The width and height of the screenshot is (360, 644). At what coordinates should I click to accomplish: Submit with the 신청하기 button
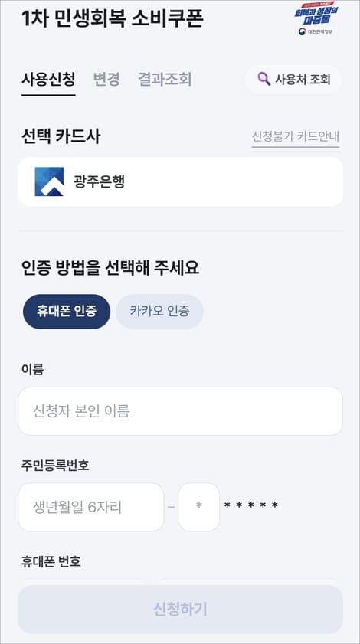coord(181,610)
